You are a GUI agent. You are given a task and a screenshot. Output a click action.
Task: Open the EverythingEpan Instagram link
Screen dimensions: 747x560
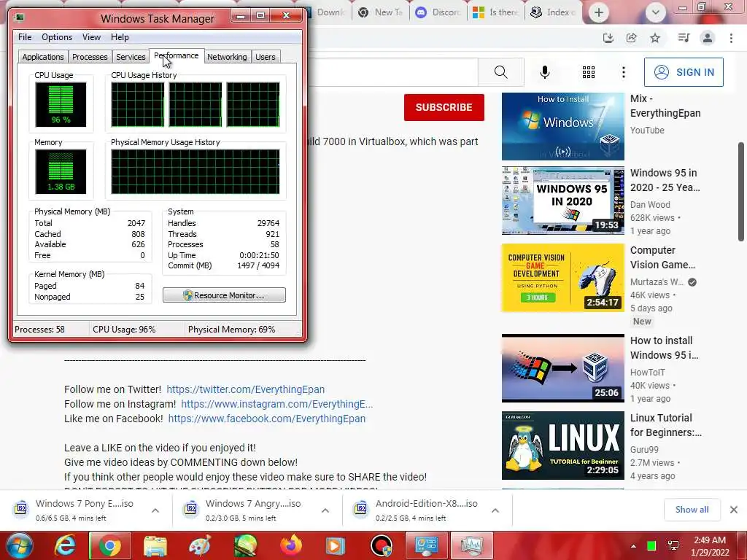point(276,404)
